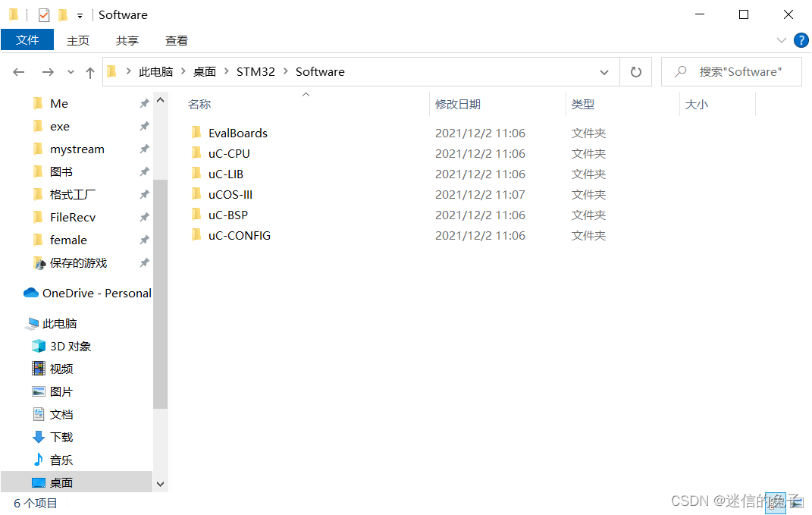The width and height of the screenshot is (812, 515).
Task: Click the New Folder icon in quick access toolbar
Action: point(63,15)
